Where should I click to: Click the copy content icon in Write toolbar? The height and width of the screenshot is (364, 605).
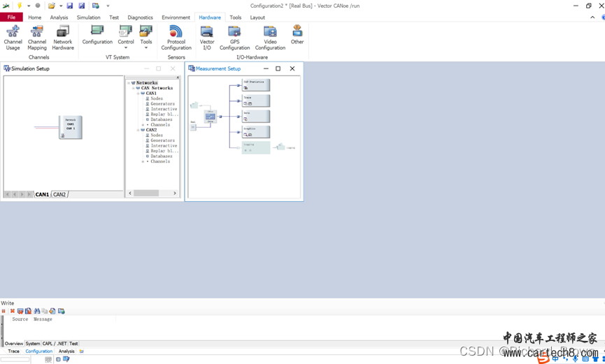[x=44, y=311]
